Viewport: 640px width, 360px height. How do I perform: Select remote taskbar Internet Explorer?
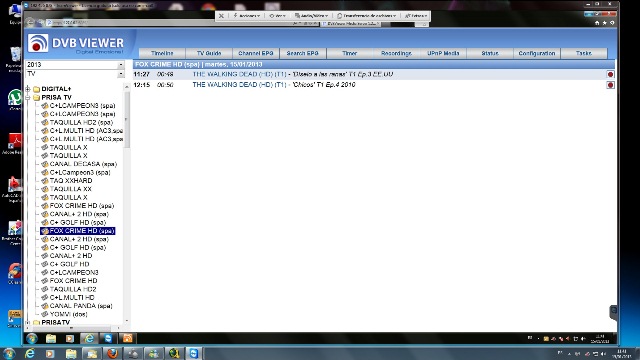[x=89, y=338]
